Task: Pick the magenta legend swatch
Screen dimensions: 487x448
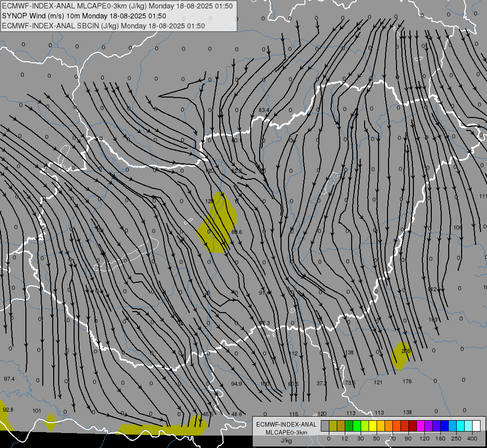Action: click(x=420, y=426)
